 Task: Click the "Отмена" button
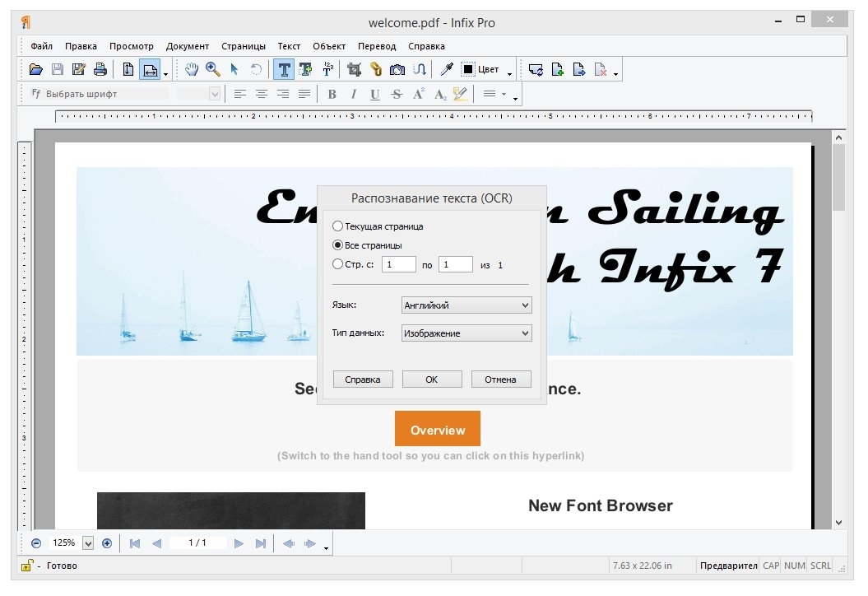click(500, 379)
